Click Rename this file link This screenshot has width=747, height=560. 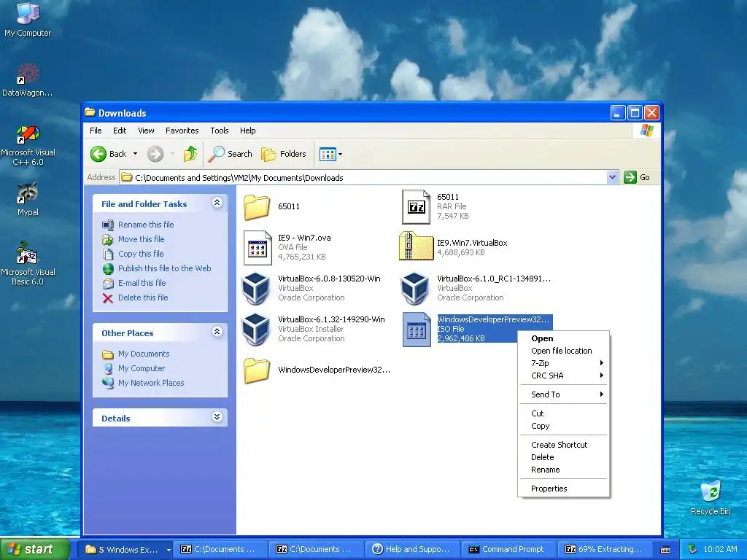pyautogui.click(x=146, y=225)
